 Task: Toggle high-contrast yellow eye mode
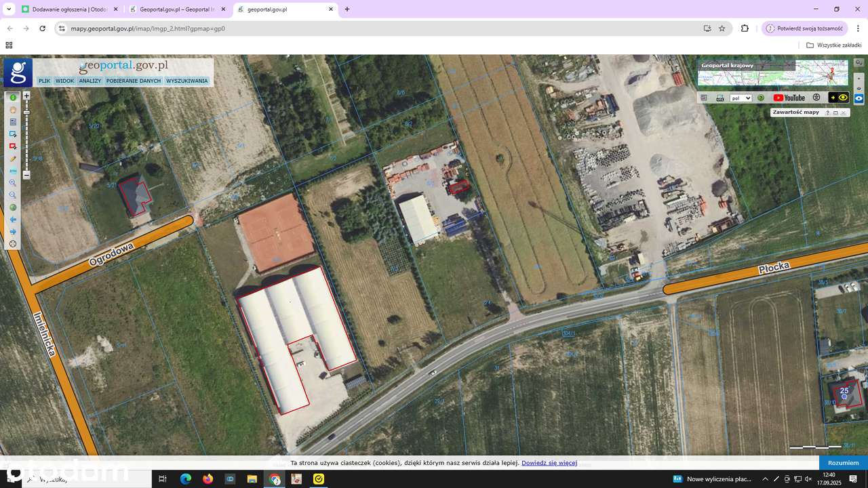(838, 98)
